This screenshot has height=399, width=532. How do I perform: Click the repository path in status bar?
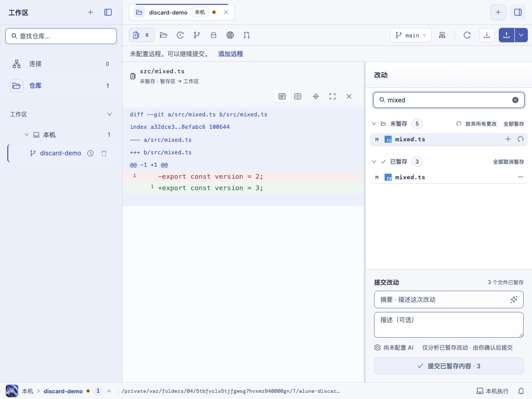(x=230, y=391)
